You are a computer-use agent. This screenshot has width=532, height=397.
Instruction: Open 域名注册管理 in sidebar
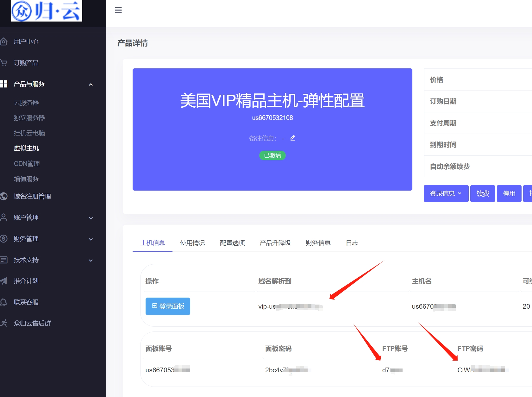(x=32, y=196)
